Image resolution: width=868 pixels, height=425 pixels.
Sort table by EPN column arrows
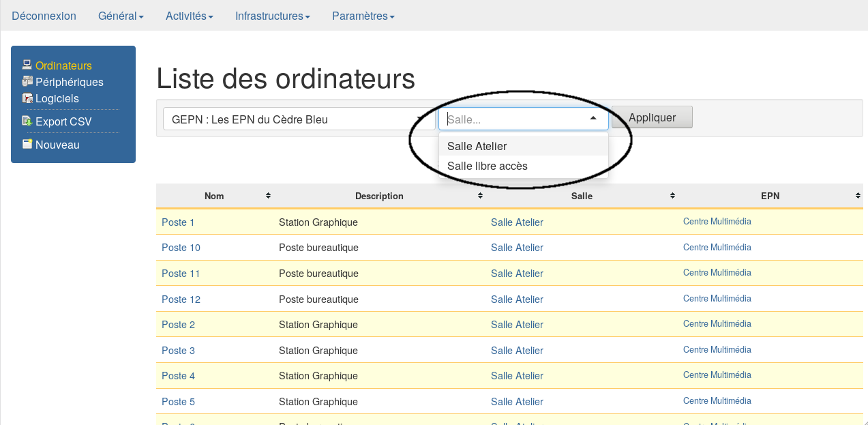(858, 196)
